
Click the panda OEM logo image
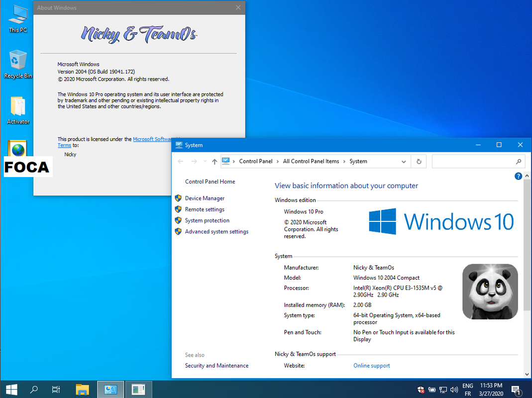click(x=490, y=292)
